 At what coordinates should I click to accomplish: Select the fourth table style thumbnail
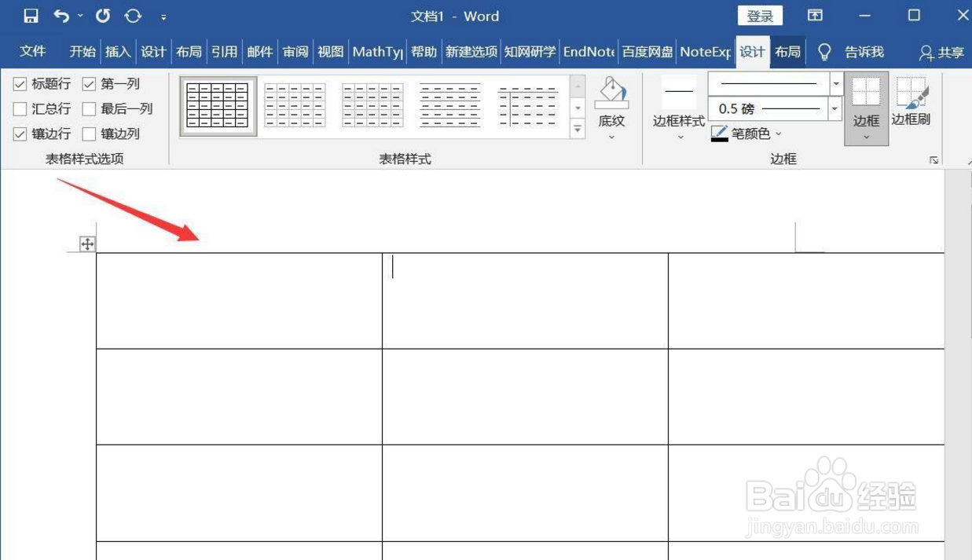(449, 106)
